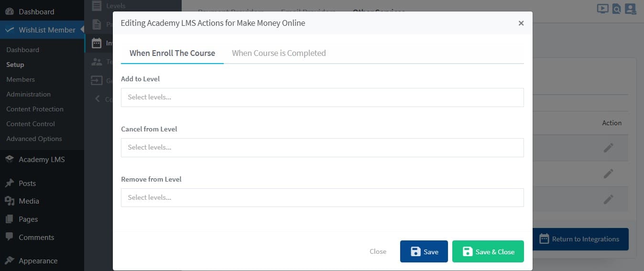Switch to When Course is Completed tab
Image resolution: width=644 pixels, height=271 pixels.
point(279,53)
